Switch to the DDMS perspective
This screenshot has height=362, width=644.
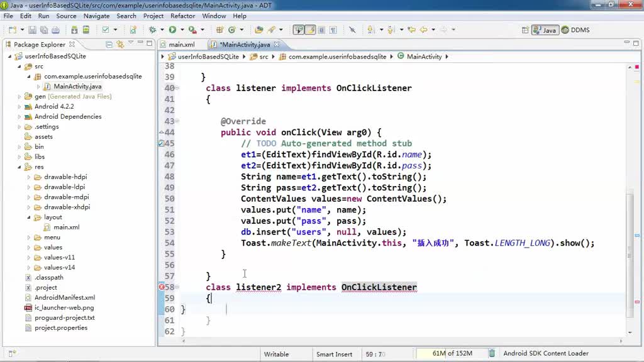click(575, 30)
